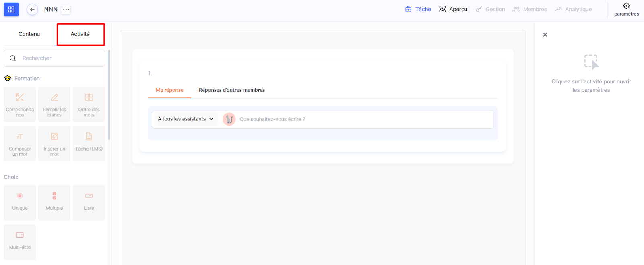Add a Unique choice radio activity
644x265 pixels.
20,203
